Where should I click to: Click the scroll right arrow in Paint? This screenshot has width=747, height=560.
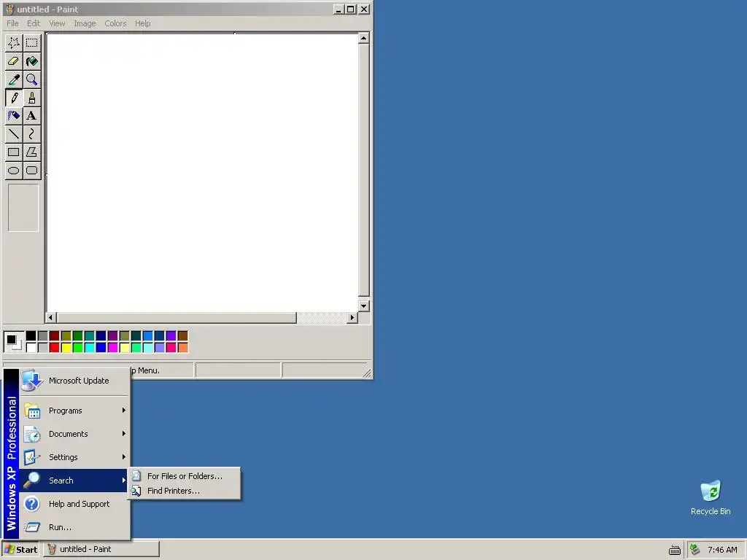352,317
